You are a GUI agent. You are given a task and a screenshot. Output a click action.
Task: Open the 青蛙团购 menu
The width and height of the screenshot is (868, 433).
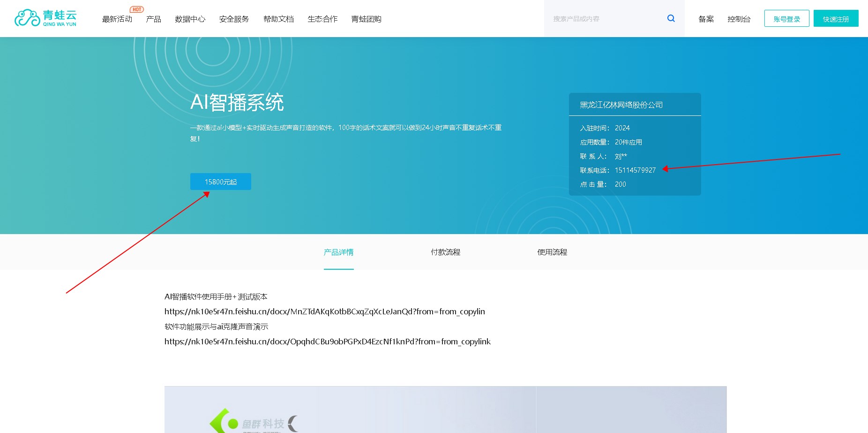pos(366,19)
